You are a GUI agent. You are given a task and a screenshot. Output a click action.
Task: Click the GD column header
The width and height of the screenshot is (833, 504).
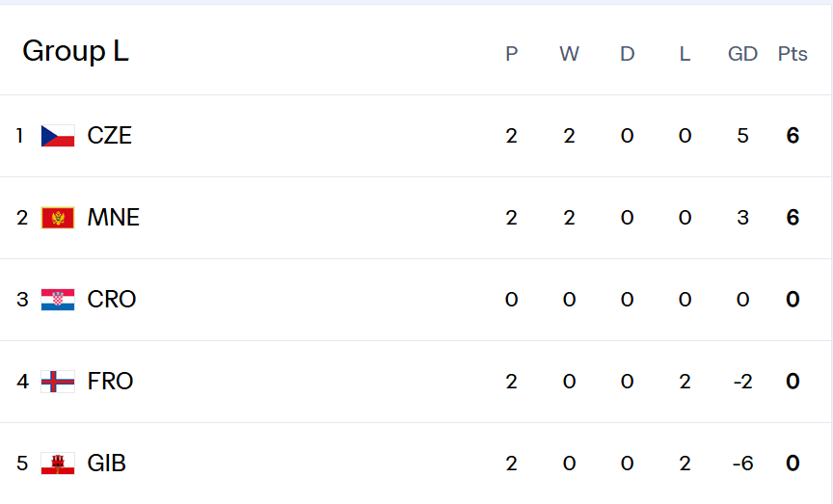(x=742, y=54)
